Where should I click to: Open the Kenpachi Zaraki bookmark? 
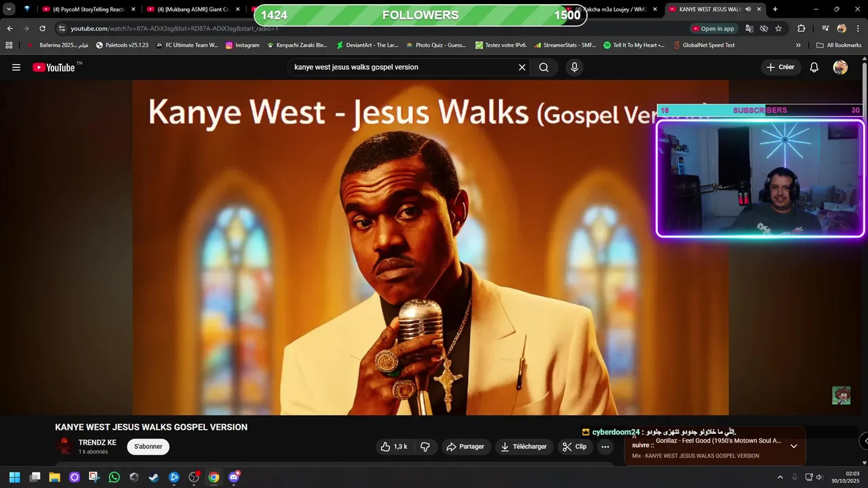click(x=297, y=45)
